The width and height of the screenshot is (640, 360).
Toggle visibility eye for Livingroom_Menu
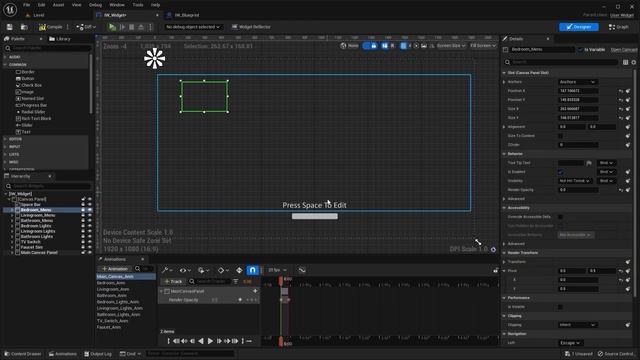(90, 215)
